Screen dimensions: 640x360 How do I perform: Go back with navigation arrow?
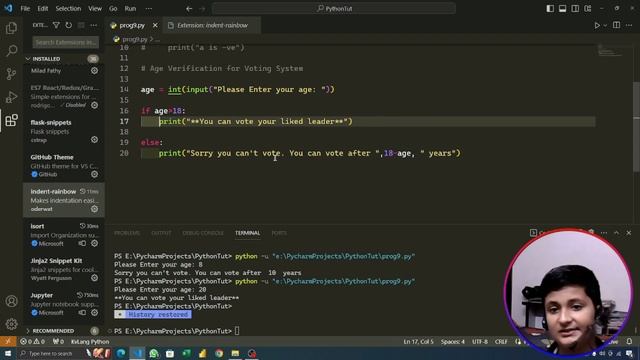[189, 9]
